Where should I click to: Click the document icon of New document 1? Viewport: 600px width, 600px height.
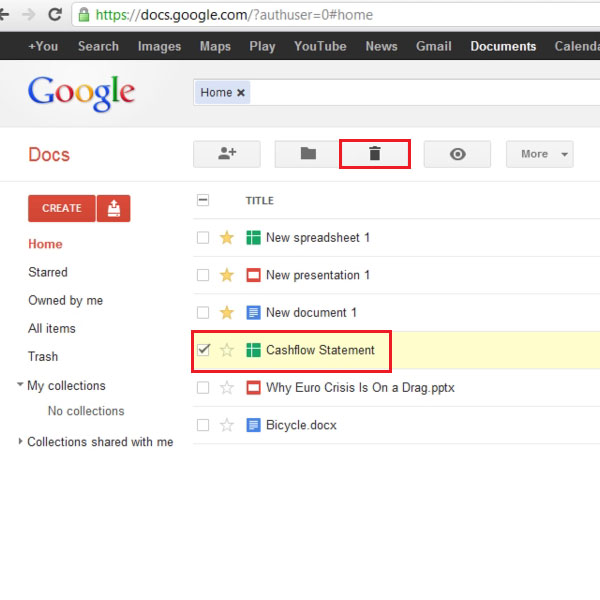[x=253, y=312]
